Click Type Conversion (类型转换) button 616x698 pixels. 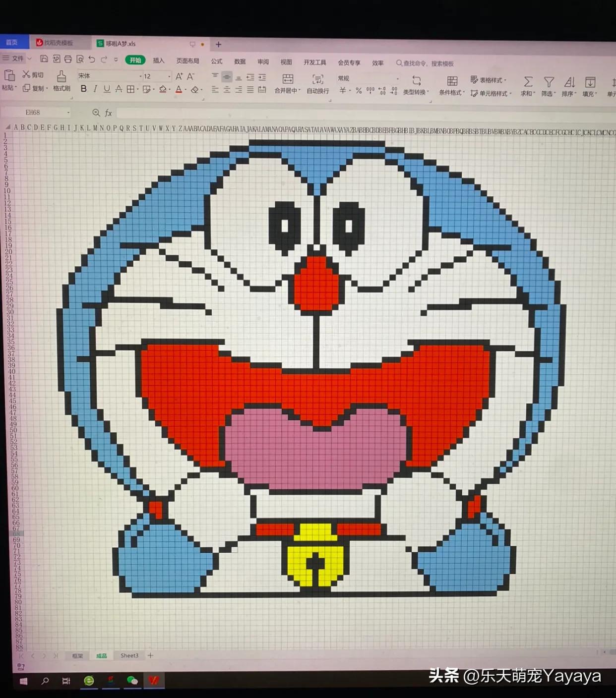pos(417,86)
